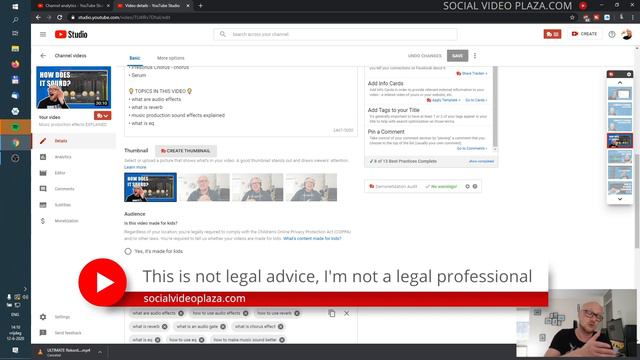Click the red TubeBuddy toolbar button
This screenshot has height=360, width=640.
(552, 34)
